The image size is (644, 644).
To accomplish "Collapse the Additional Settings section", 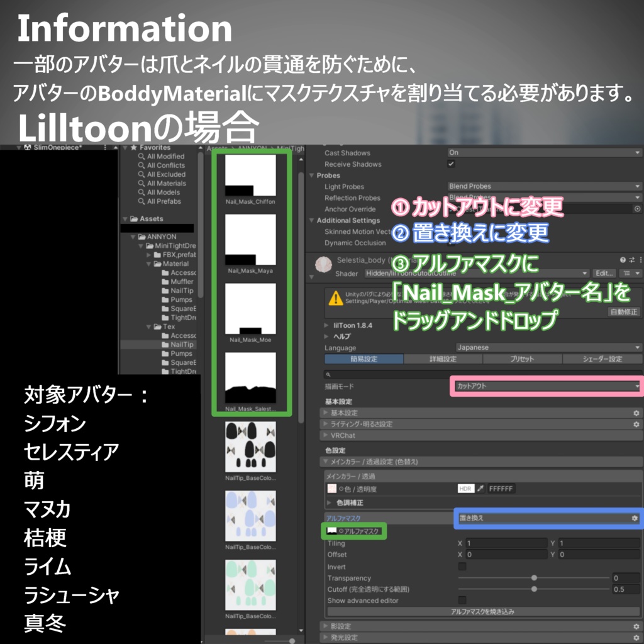I will pos(312,221).
